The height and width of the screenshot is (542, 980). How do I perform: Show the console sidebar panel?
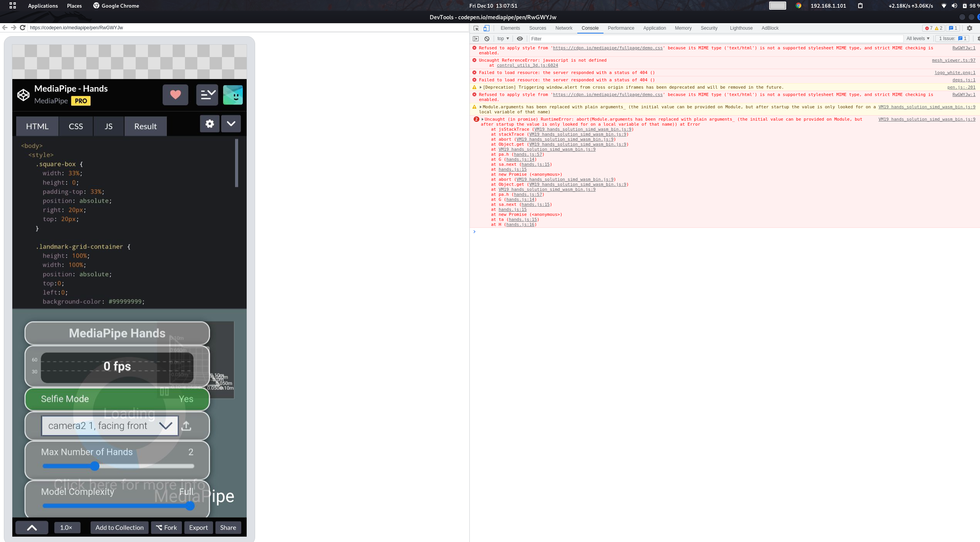[476, 39]
